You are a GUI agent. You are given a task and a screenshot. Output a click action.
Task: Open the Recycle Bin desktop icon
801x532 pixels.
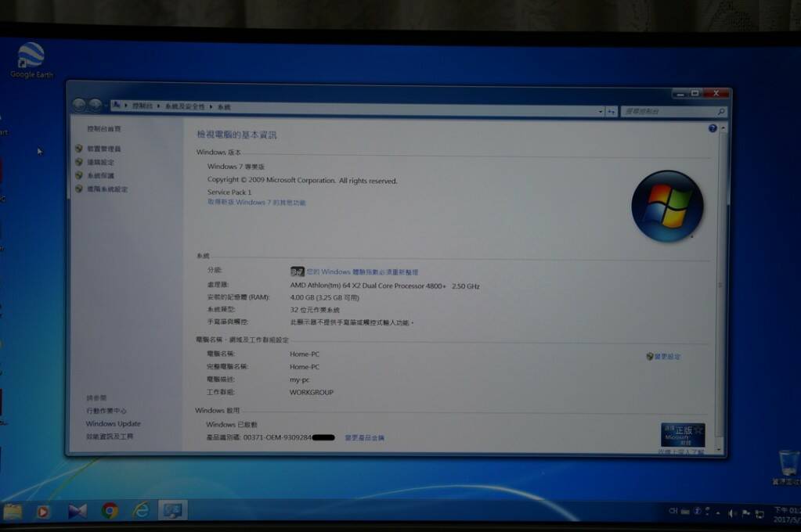(x=787, y=467)
